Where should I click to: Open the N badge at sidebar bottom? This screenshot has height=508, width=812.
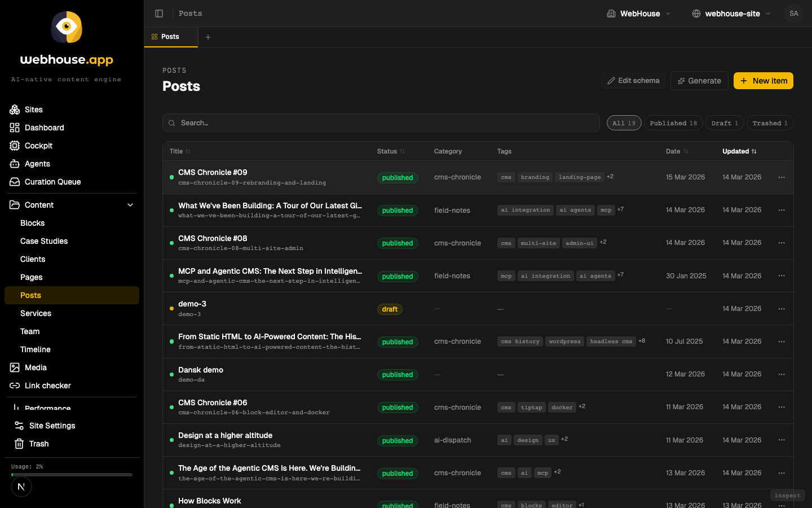(21, 487)
